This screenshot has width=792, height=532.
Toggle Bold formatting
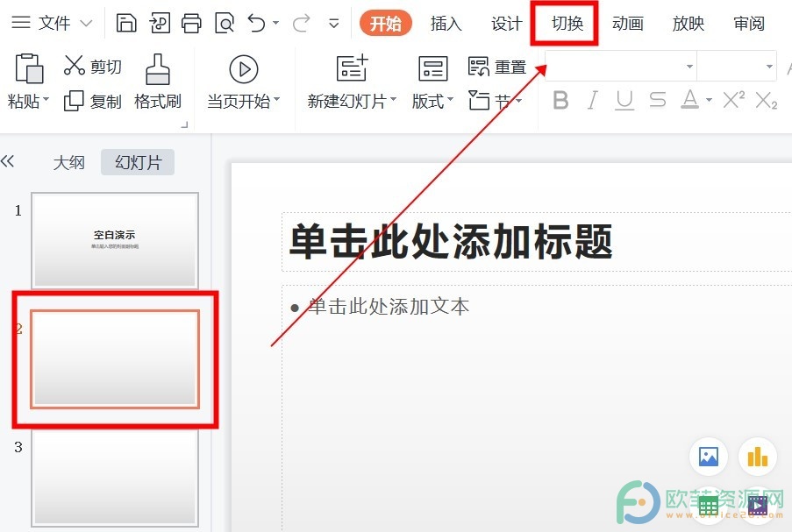click(560, 100)
